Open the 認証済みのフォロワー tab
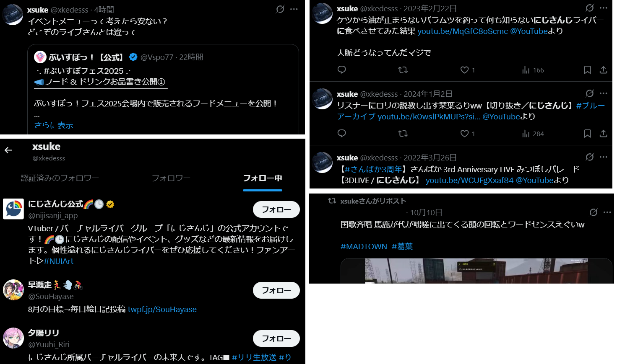This screenshot has height=364, width=617. click(x=60, y=178)
